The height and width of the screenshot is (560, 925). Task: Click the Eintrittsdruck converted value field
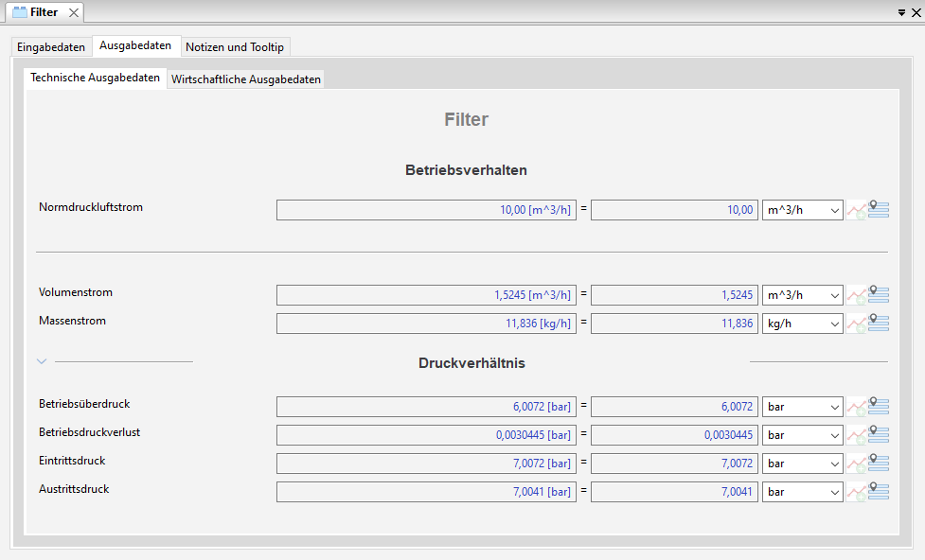(674, 464)
